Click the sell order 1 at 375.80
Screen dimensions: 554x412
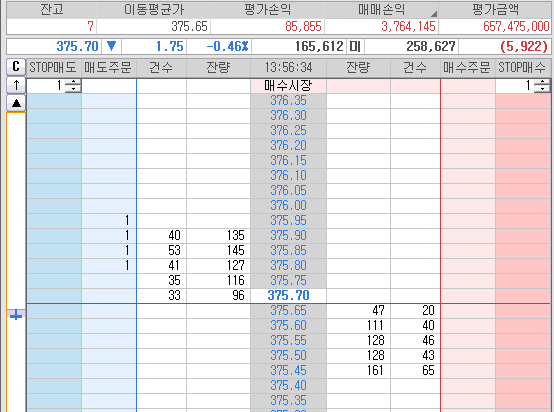click(109, 266)
